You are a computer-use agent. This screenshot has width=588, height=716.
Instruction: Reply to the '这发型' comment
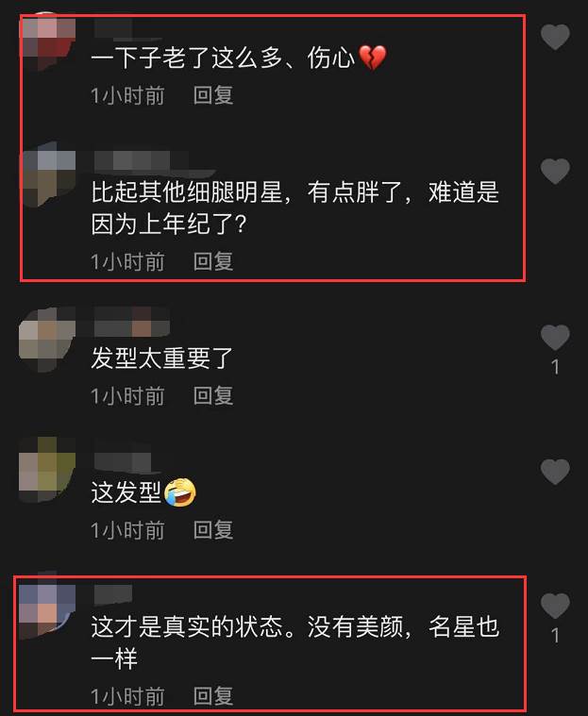pyautogui.click(x=213, y=530)
